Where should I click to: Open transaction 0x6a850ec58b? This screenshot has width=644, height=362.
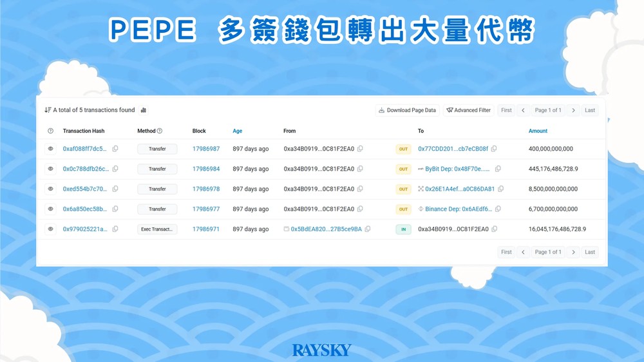click(84, 209)
